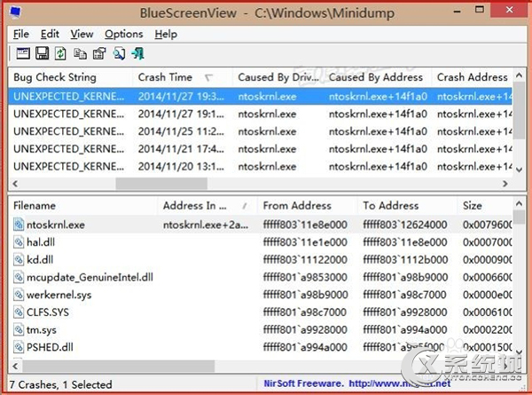532x395 pixels.
Task: Open the Help menu
Action: (166, 35)
